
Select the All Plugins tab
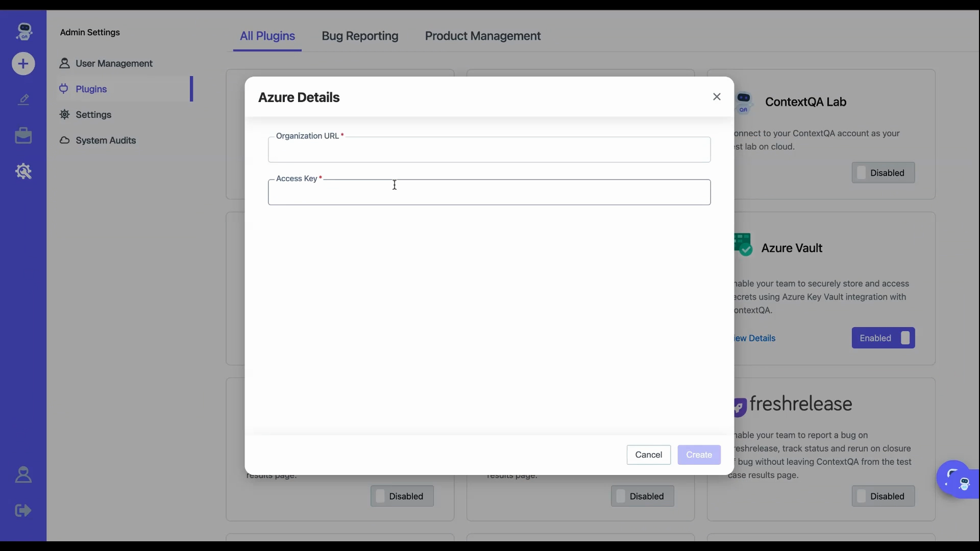[x=267, y=36]
